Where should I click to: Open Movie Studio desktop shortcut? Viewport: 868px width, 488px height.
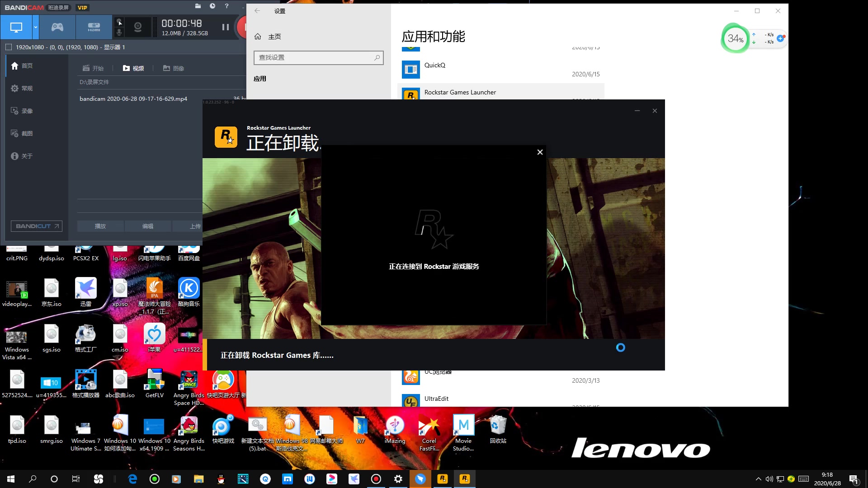point(463,433)
